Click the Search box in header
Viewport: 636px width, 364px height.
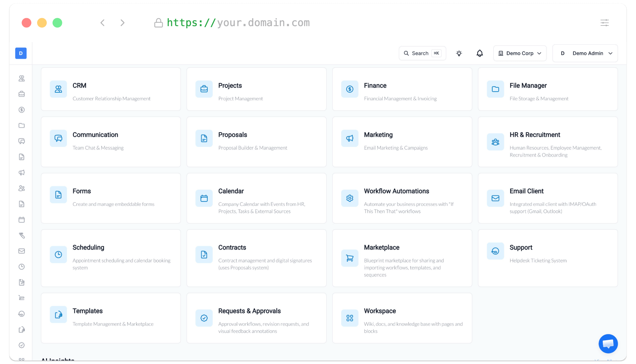(422, 53)
